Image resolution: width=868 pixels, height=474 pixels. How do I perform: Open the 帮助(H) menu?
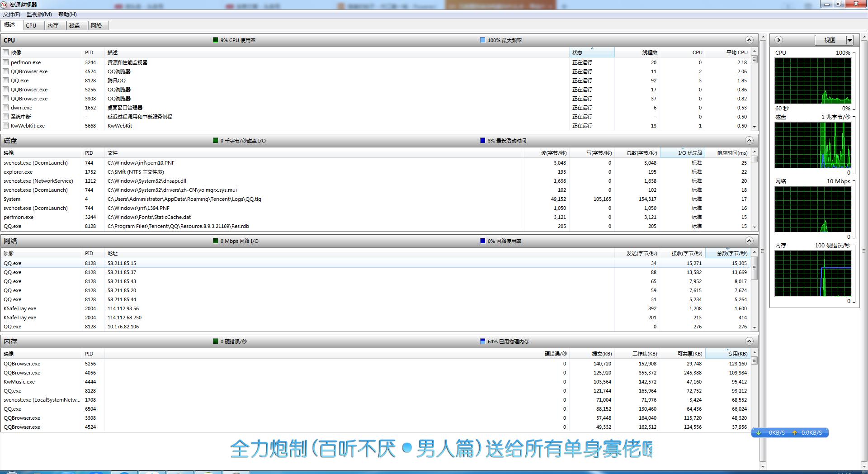point(67,14)
